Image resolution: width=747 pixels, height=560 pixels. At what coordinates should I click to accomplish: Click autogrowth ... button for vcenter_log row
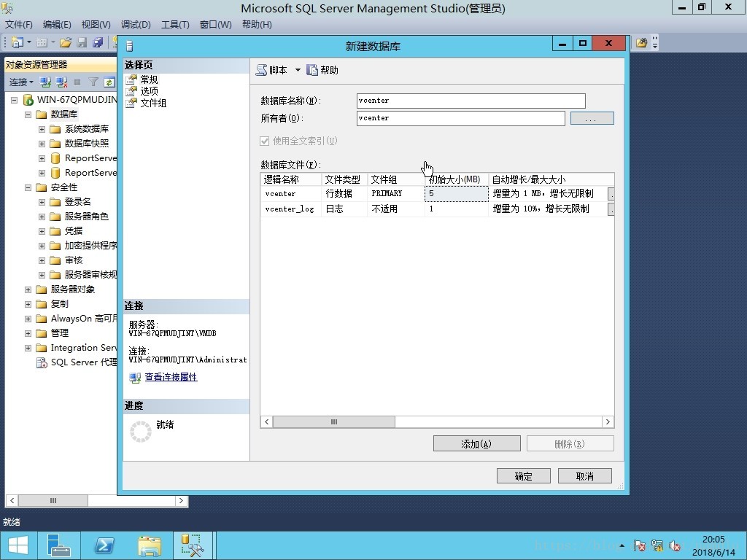[x=611, y=209]
